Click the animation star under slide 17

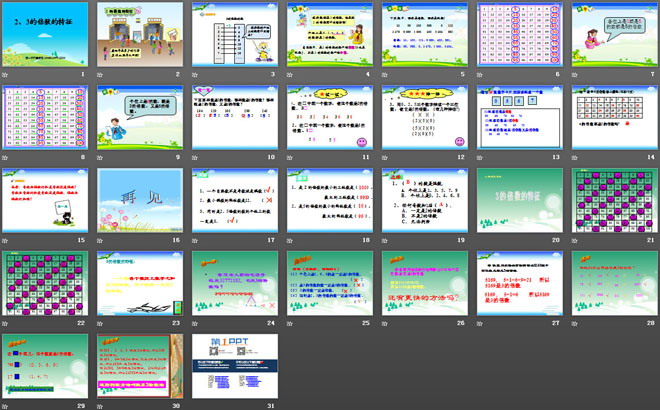[195, 241]
